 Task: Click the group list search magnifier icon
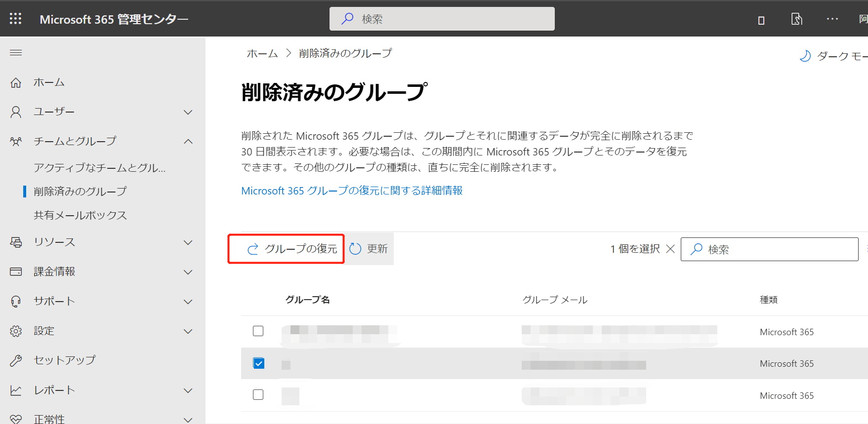pyautogui.click(x=697, y=249)
